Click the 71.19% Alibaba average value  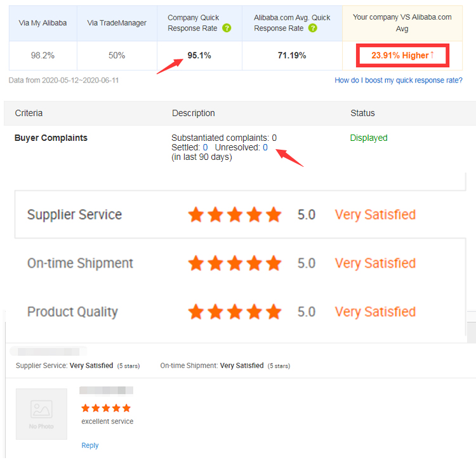coord(292,56)
